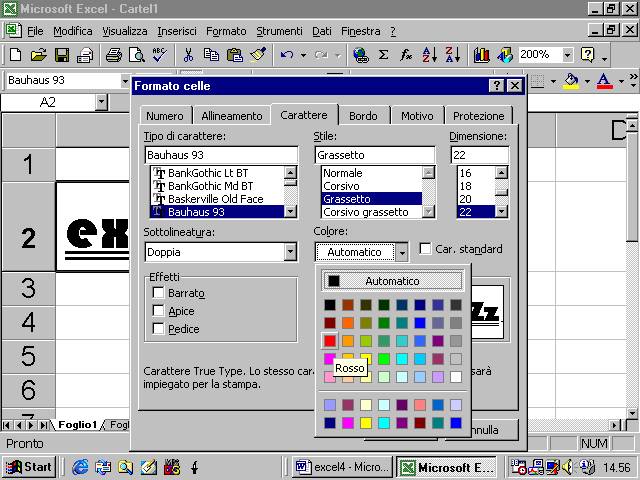
Task: Click the Print icon in toolbar
Action: click(114, 54)
